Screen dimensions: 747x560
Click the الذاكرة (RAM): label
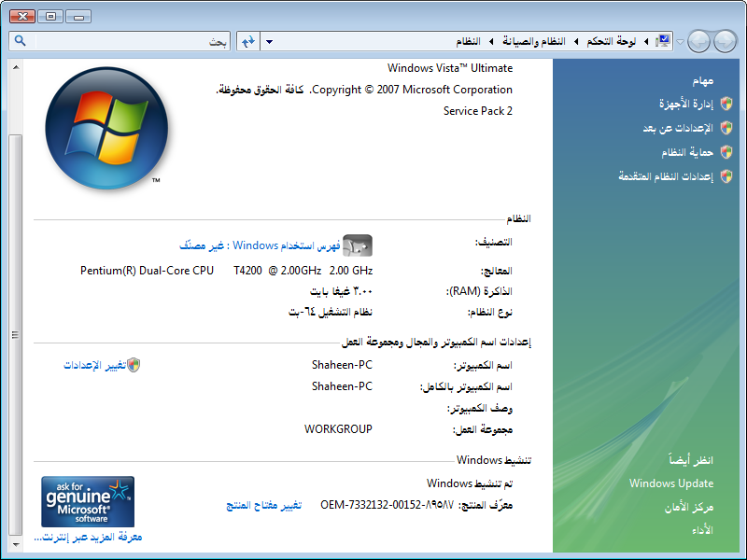479,291
